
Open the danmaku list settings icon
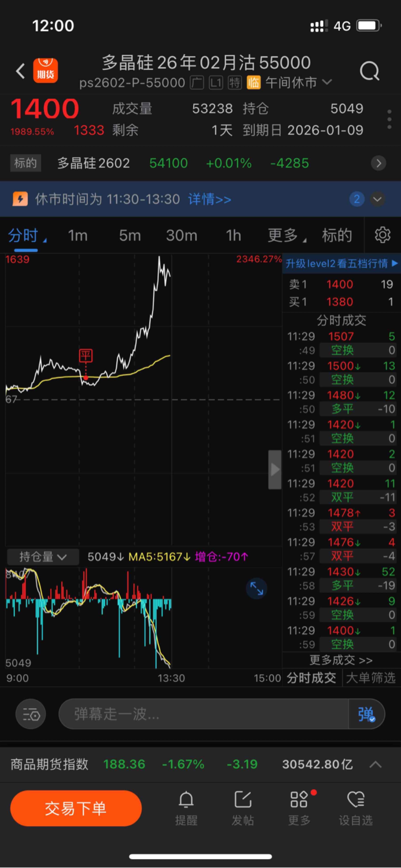tap(31, 714)
